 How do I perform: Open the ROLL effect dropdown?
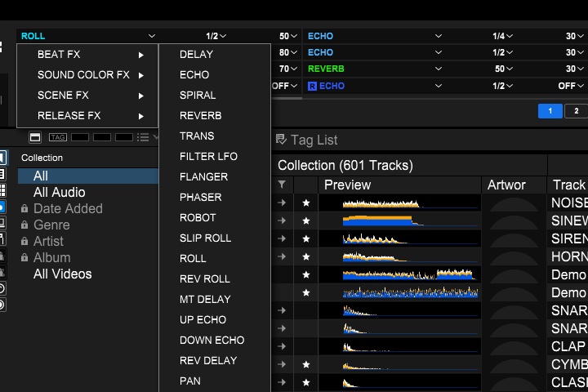[x=87, y=36]
